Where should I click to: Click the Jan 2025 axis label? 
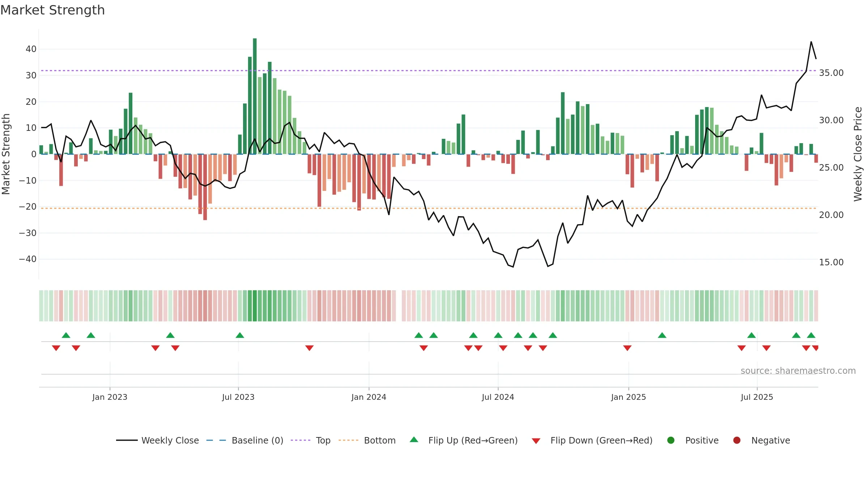coord(629,397)
